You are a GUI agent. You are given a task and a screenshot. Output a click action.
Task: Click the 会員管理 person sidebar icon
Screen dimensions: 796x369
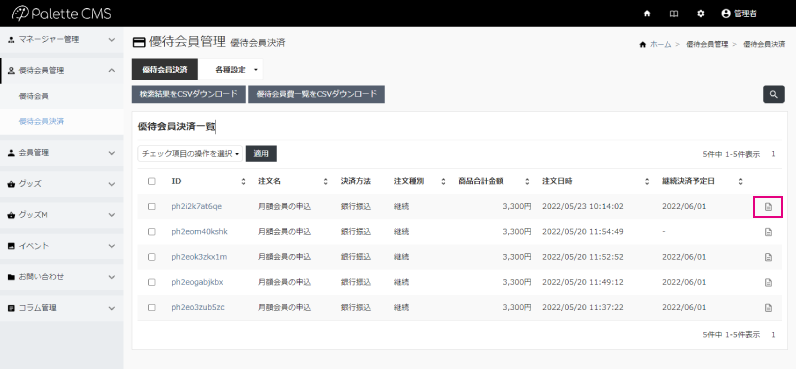point(11,153)
